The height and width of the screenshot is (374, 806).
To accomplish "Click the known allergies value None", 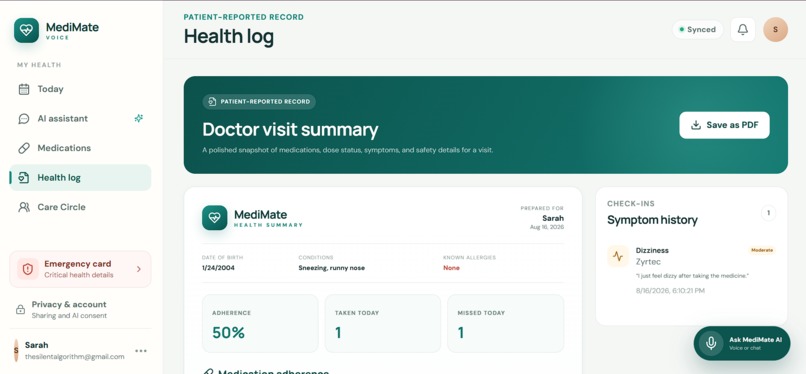I will coord(451,268).
